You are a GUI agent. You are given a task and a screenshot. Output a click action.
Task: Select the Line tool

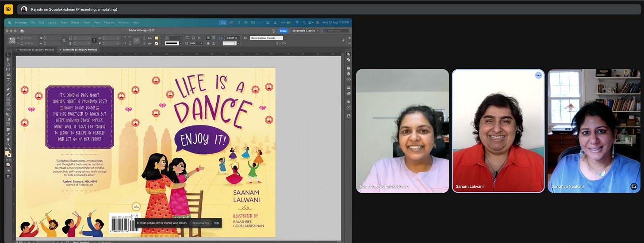pyautogui.click(x=8, y=84)
